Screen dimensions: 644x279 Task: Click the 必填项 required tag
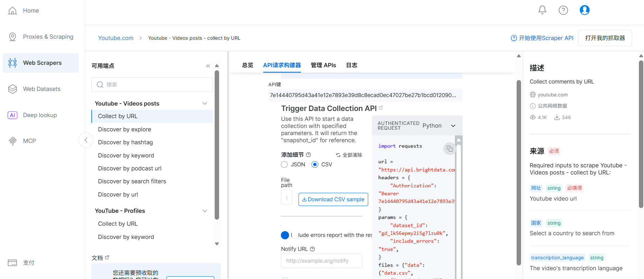tap(574, 188)
